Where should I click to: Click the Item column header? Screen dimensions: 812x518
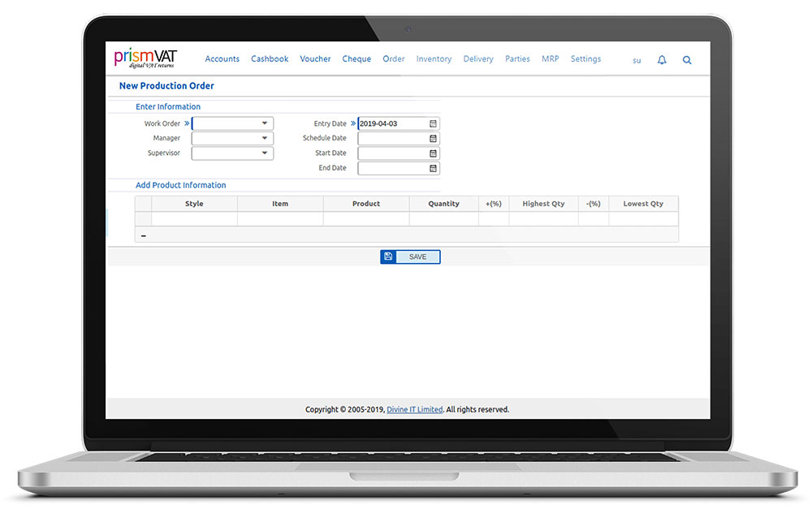tap(280, 204)
